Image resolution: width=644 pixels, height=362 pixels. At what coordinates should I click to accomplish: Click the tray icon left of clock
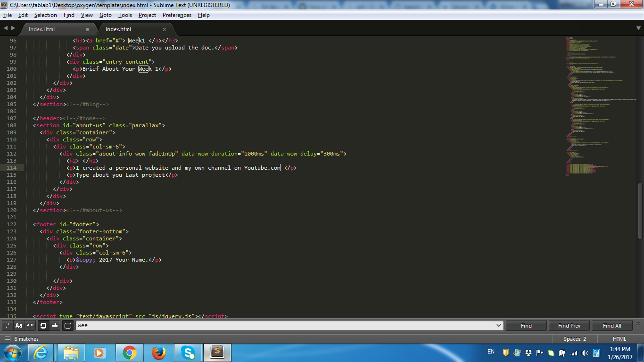point(596,353)
